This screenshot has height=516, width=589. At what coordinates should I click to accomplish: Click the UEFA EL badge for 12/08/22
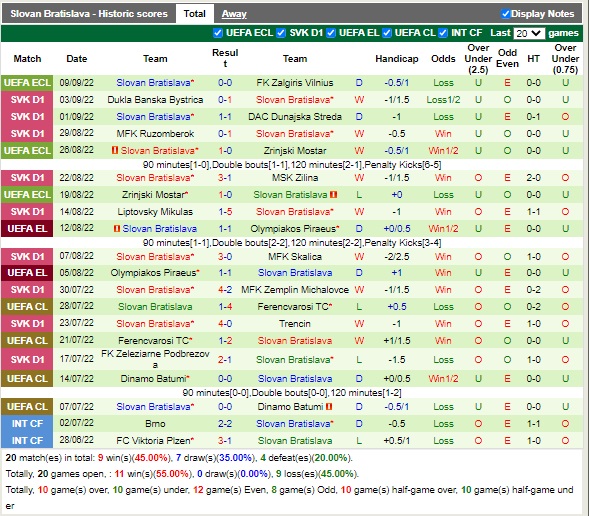coord(27,228)
